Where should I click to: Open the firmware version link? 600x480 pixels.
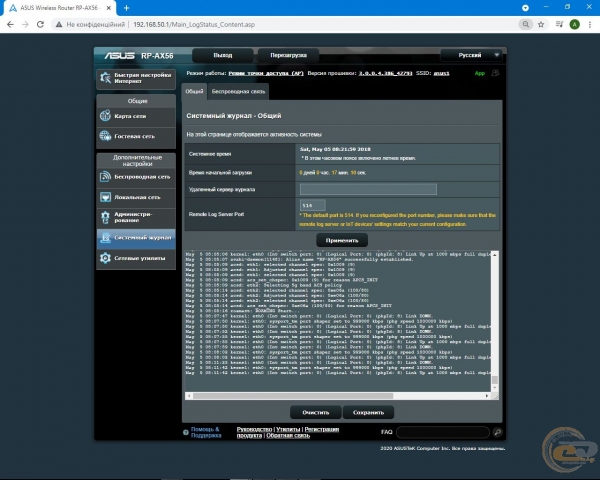coord(385,73)
